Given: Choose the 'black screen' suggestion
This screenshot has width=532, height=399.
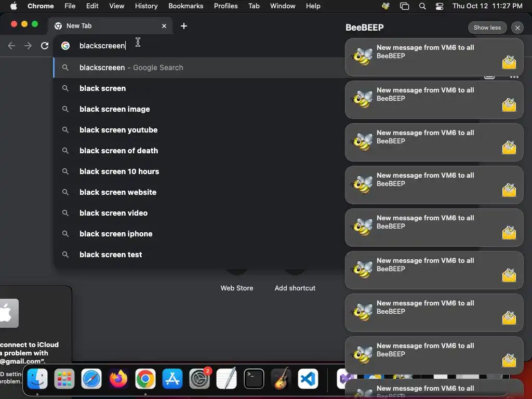Looking at the screenshot, I should (x=199, y=88).
